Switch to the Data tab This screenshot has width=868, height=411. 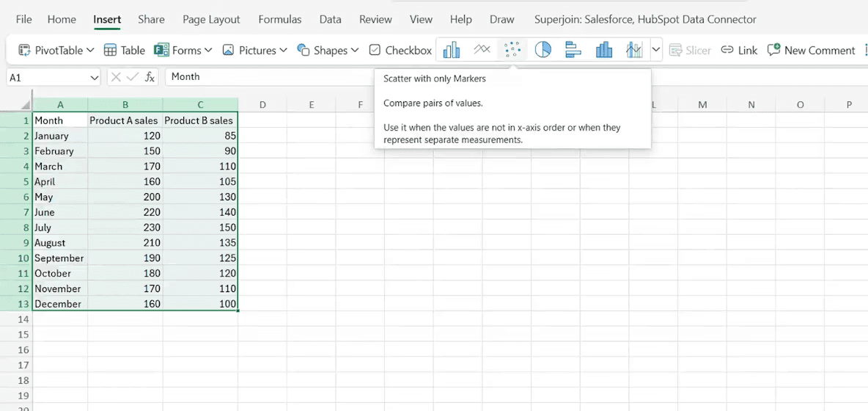tap(331, 19)
